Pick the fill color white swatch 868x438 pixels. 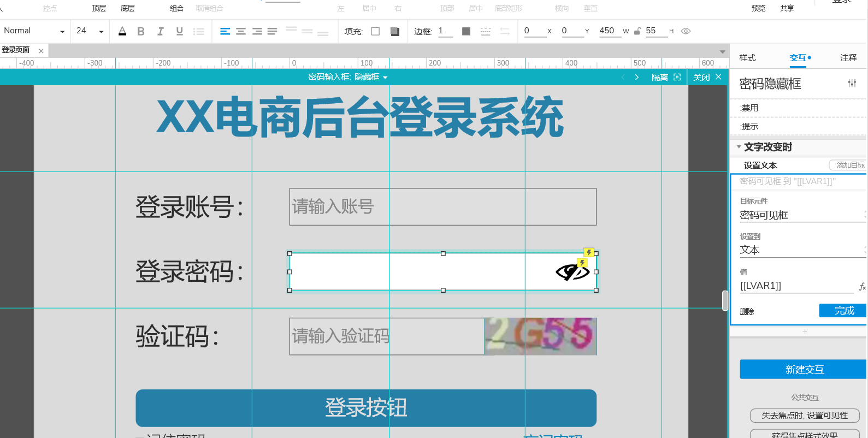click(375, 31)
